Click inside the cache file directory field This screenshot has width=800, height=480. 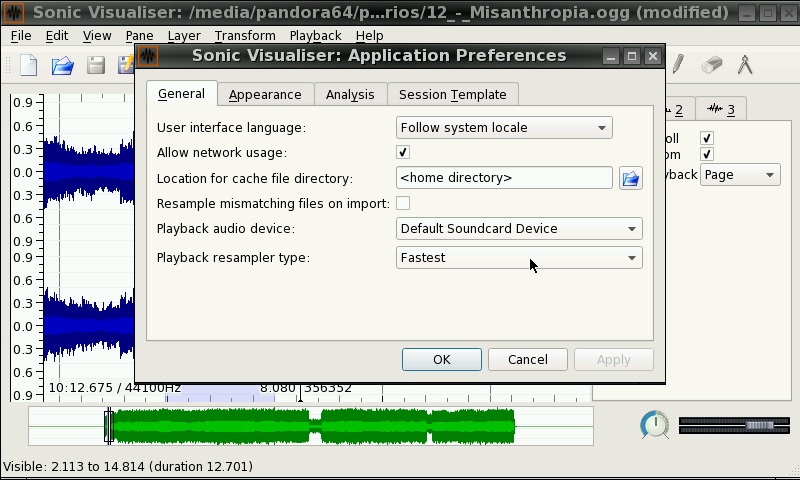[x=504, y=178]
